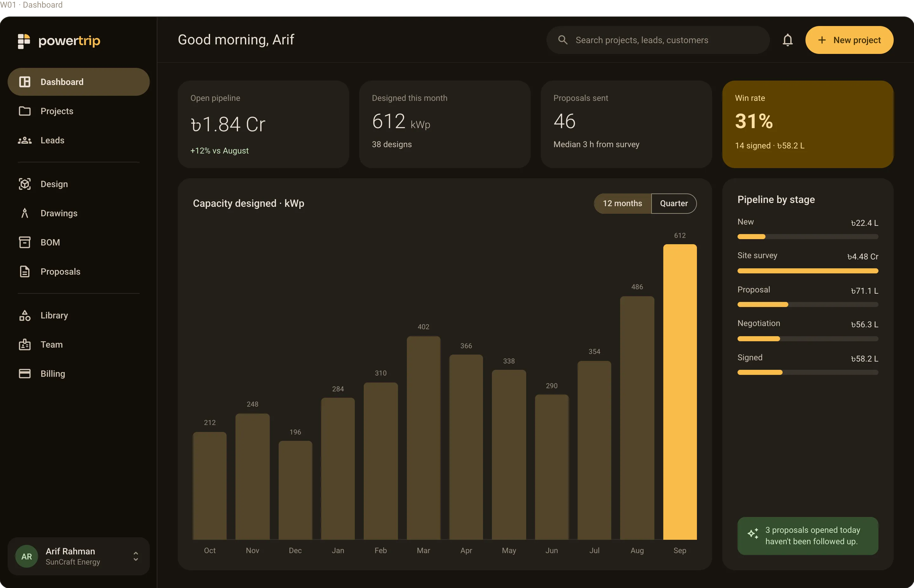Viewport: 914px width, 588px height.
Task: Expand the account switcher chevrons
Action: pyautogui.click(x=136, y=556)
